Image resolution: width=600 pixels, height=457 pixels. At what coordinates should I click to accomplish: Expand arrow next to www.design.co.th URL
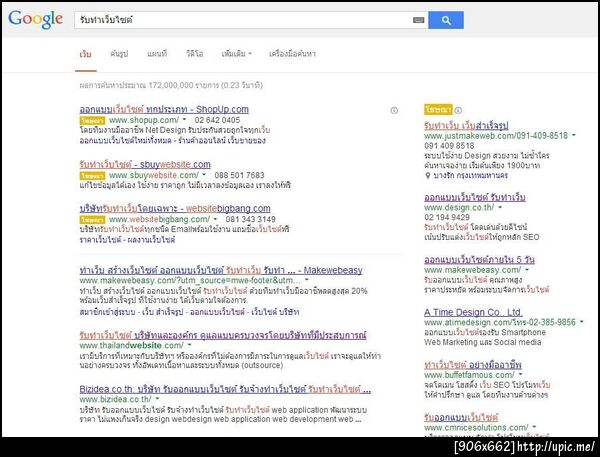(500, 207)
